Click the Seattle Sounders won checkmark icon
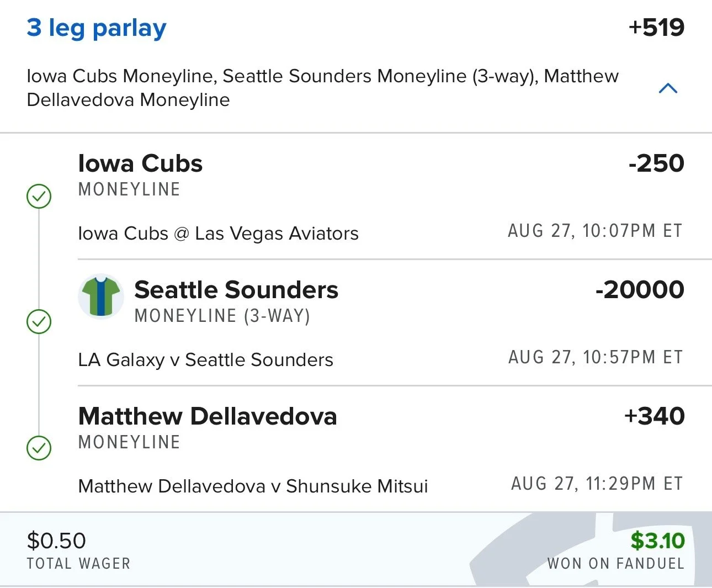 39,322
